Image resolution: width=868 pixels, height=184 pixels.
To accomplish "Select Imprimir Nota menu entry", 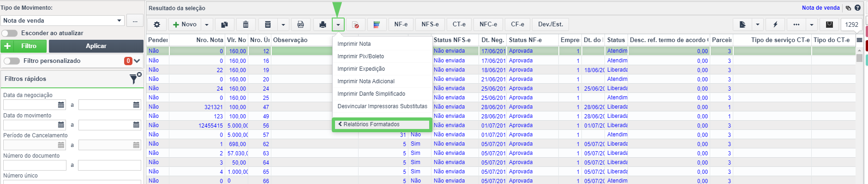I will tap(382, 44).
